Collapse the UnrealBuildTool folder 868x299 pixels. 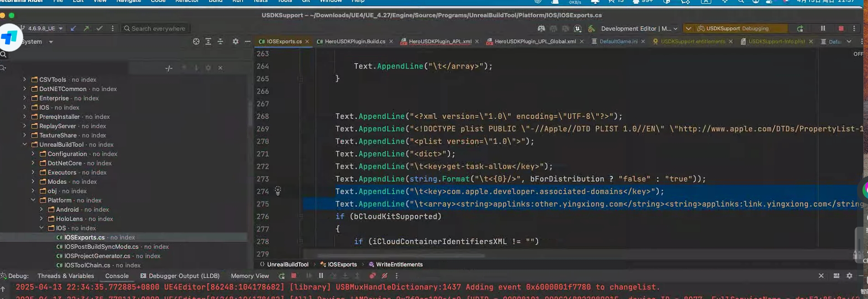pyautogui.click(x=25, y=144)
